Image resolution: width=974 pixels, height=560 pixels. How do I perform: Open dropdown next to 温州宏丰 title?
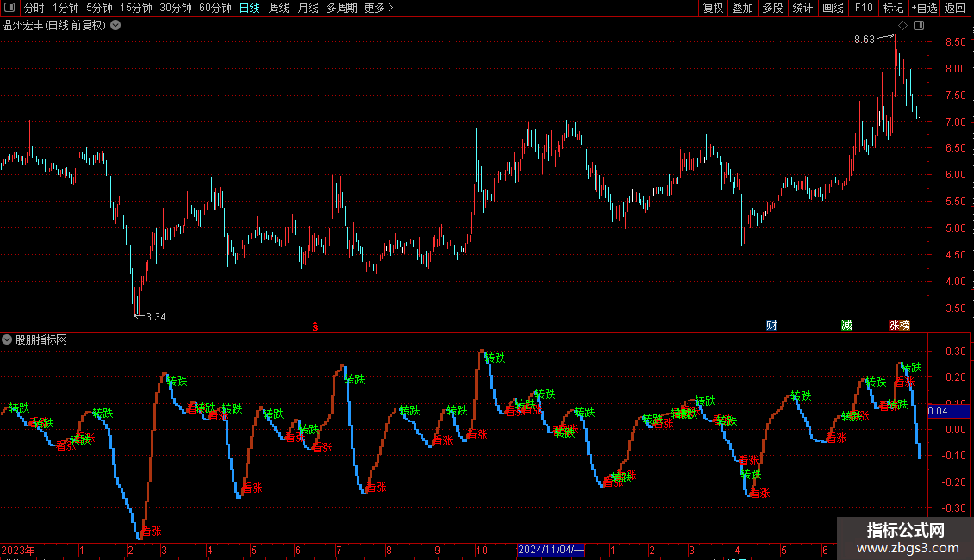click(116, 25)
